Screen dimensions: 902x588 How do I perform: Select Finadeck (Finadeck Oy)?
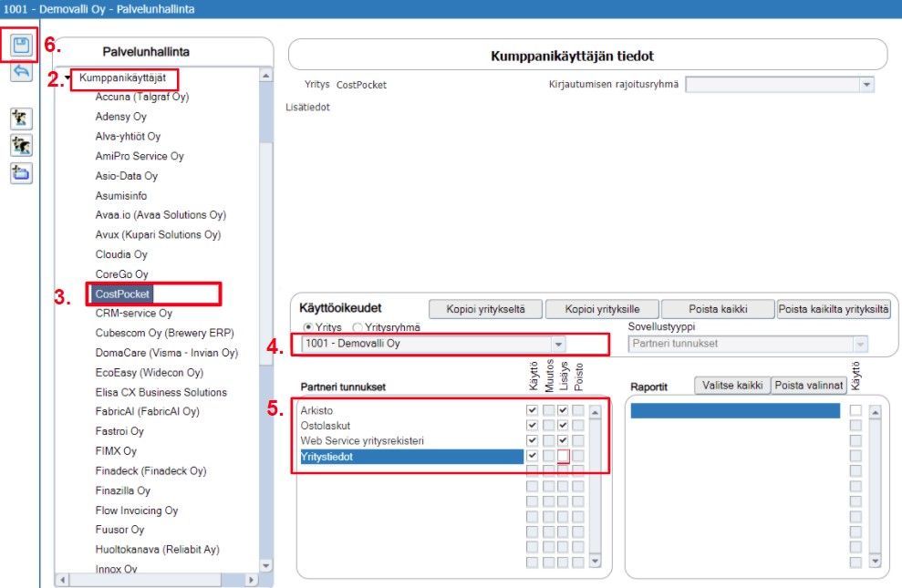(150, 470)
